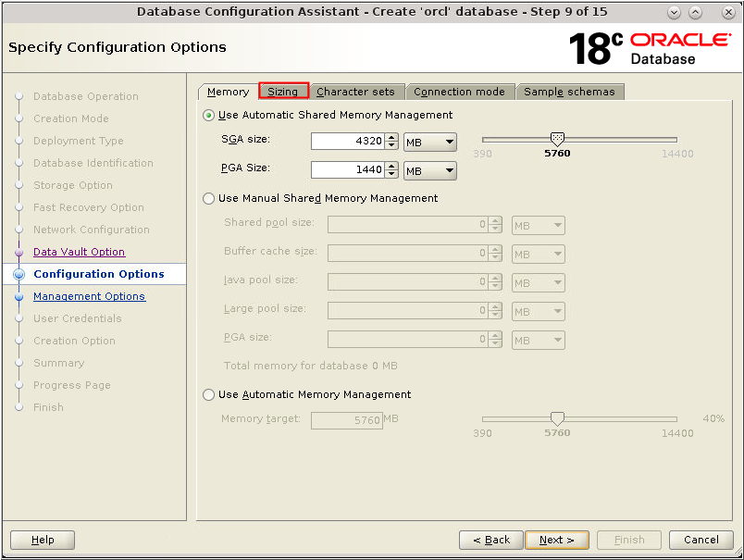Go to Management Options step
Image resolution: width=744 pixels, height=560 pixels.
pos(89,296)
